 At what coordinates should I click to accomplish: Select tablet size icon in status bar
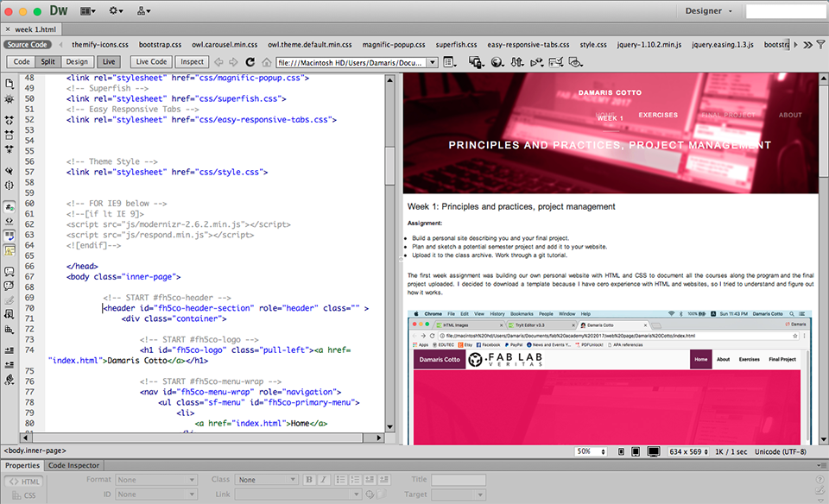[x=636, y=451]
